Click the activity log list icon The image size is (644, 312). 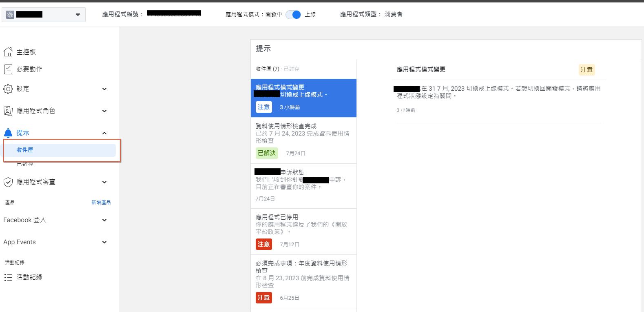coord(8,277)
